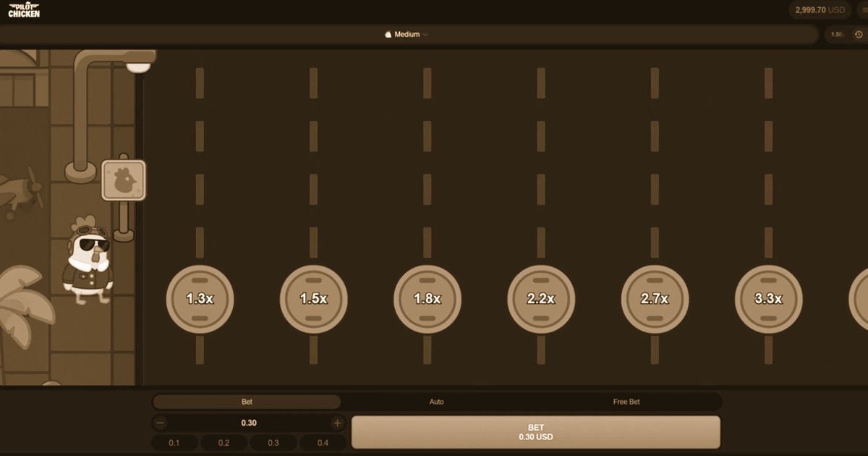
Task: Open the hamburger menu
Action: tap(861, 10)
